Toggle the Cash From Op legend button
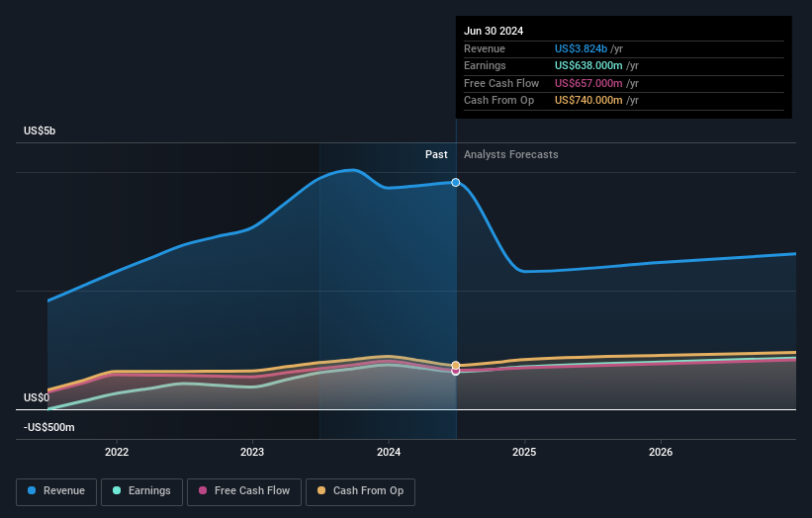 pyautogui.click(x=360, y=491)
